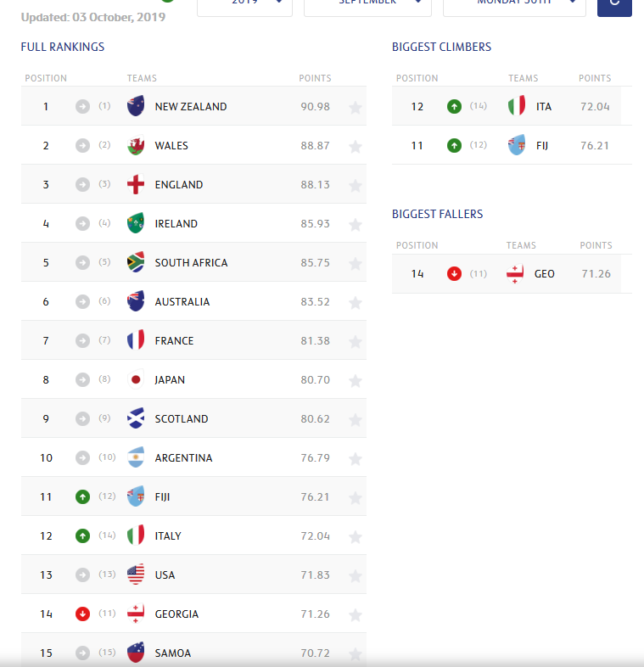Click the Points column header in Full Rankings
This screenshot has height=667, width=644.
(x=315, y=78)
